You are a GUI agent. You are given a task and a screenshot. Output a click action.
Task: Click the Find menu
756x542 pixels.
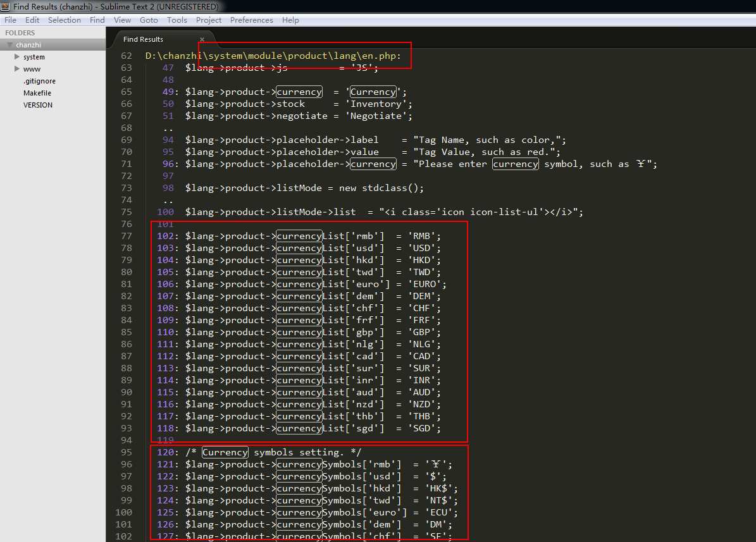point(97,20)
